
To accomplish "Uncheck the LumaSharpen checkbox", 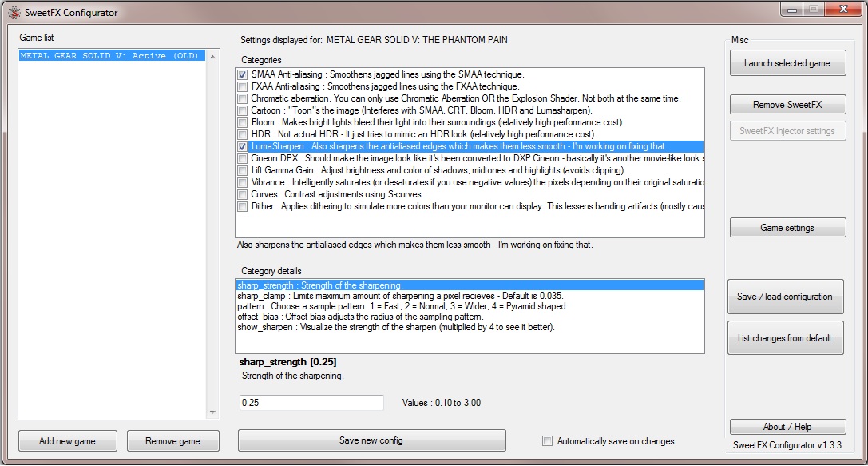I will click(243, 147).
